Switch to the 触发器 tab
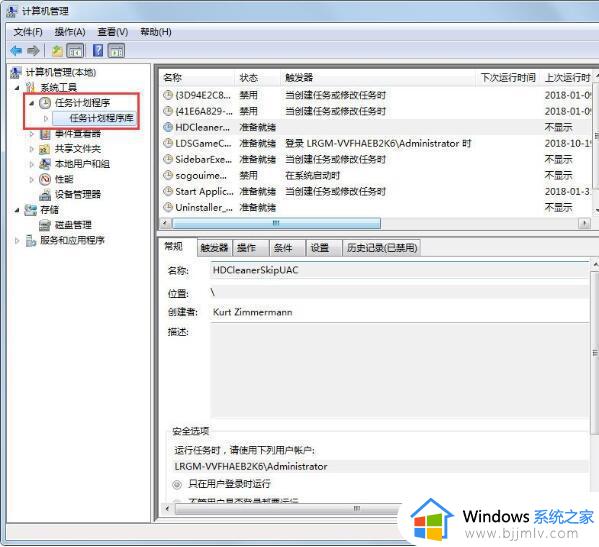Viewport: 599px width, 547px height. point(214,248)
